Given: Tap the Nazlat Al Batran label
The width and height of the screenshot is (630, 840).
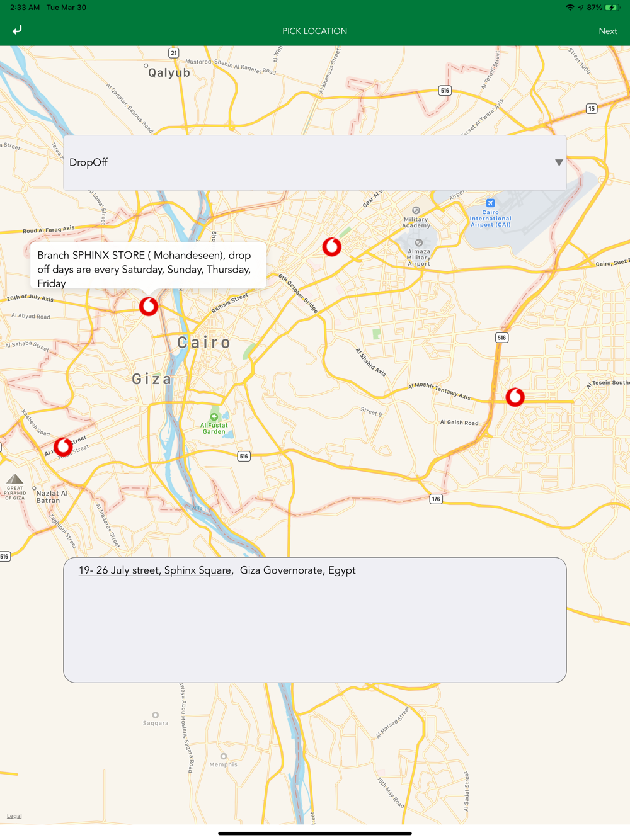Looking at the screenshot, I should tap(52, 497).
